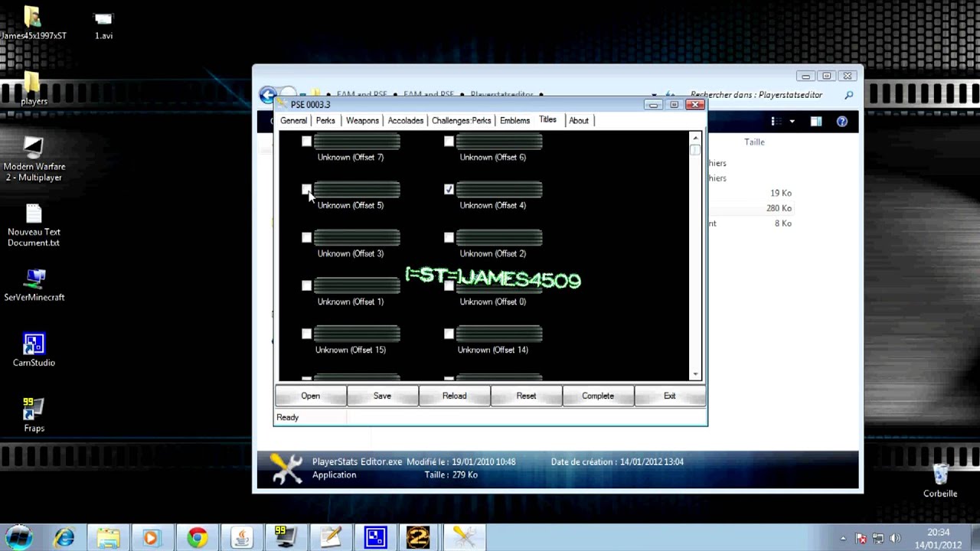Open the Java taskbar icon
The height and width of the screenshot is (551, 980).
click(241, 538)
